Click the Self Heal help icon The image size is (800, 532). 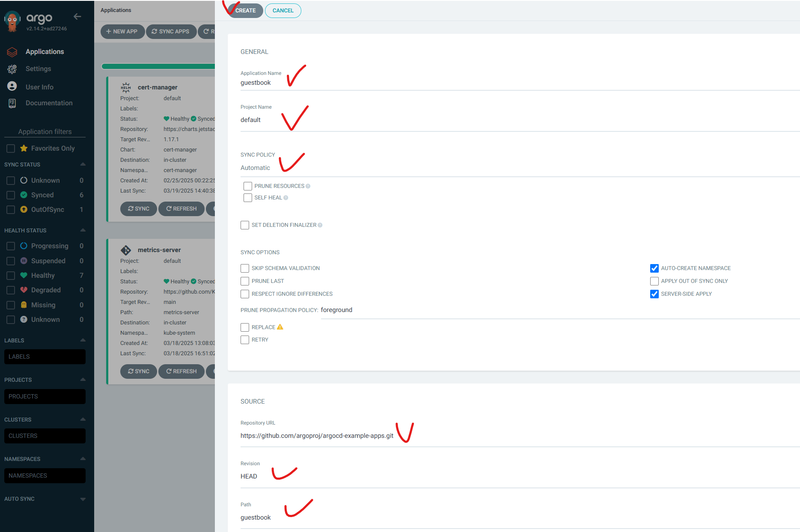click(x=286, y=198)
